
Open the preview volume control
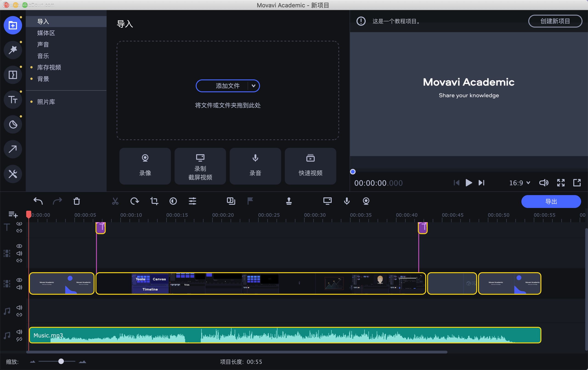[544, 183]
